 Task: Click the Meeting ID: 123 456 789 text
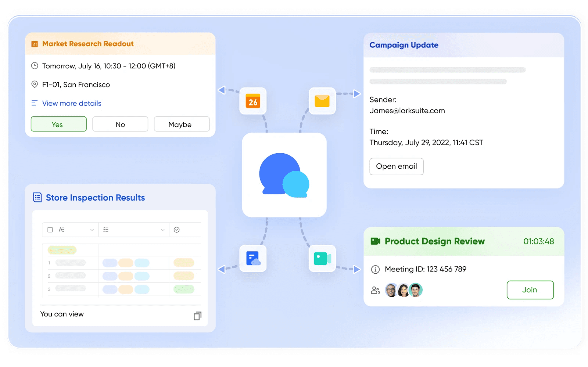426,269
